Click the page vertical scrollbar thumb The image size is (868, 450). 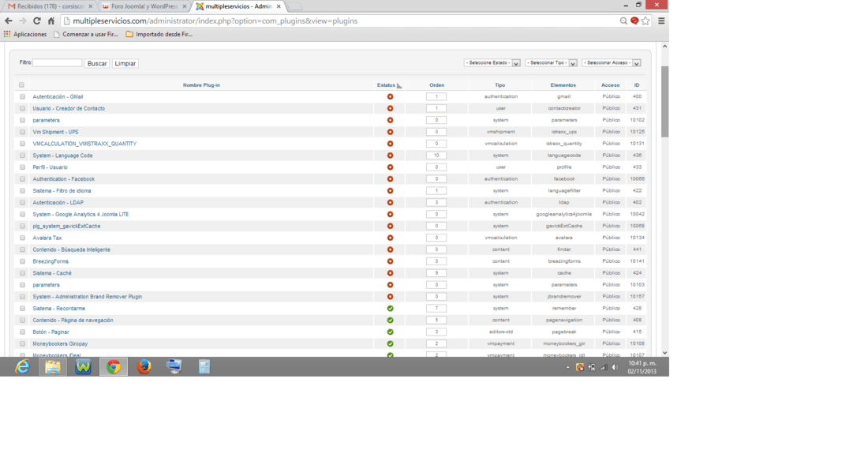pyautogui.click(x=665, y=101)
